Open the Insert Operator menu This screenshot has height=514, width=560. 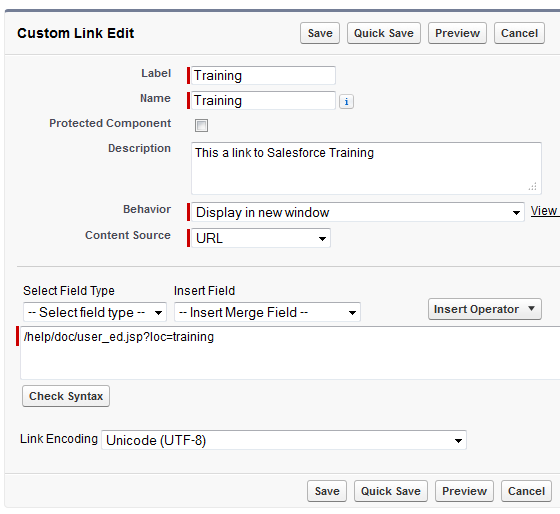coord(485,309)
